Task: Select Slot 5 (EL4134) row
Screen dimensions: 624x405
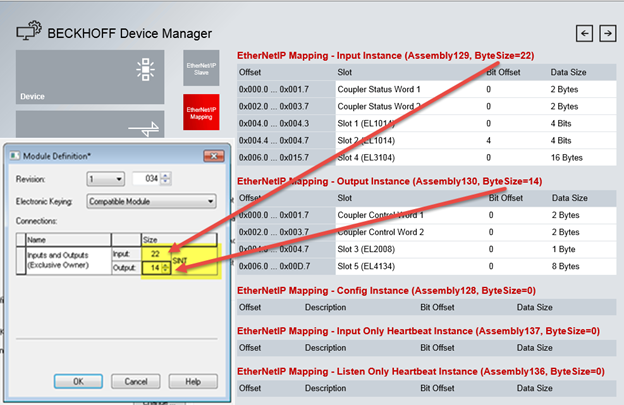Action: (427, 266)
